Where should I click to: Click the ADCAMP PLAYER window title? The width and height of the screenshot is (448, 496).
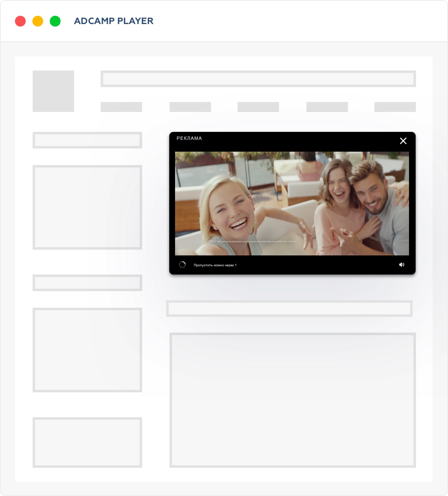tap(114, 21)
